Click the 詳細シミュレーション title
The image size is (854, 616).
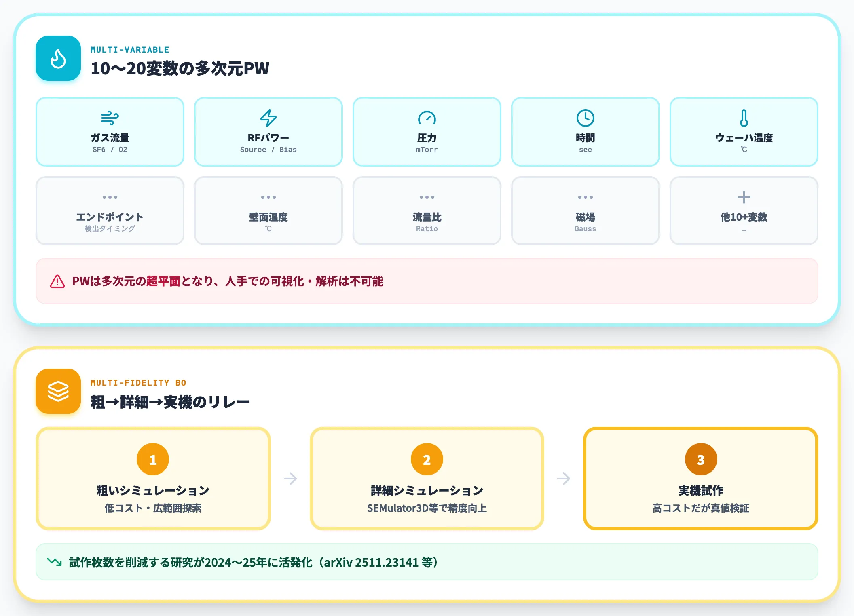(x=427, y=490)
